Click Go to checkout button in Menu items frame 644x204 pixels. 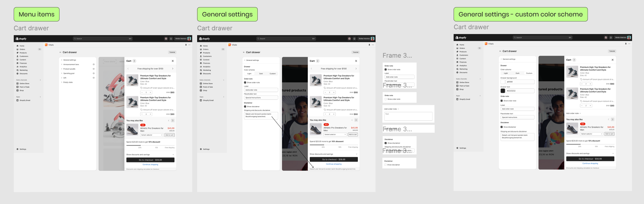click(x=150, y=160)
